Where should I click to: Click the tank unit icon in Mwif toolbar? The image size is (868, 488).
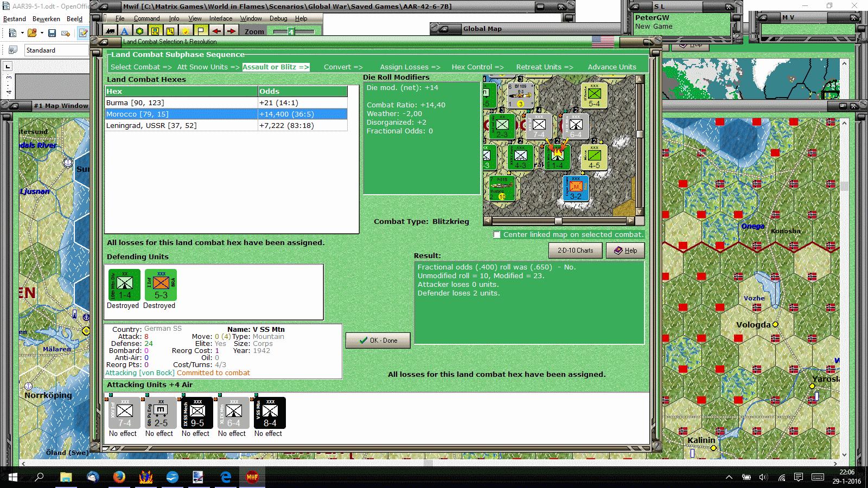click(x=111, y=31)
